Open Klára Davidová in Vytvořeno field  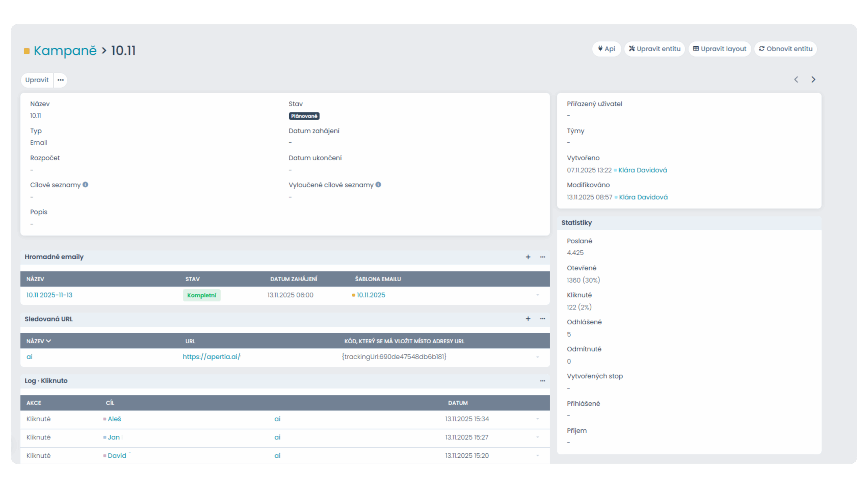(642, 170)
